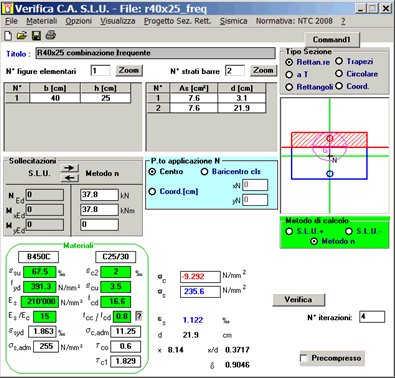Click the green Es/Ec field showing 15
Viewport: 395px width, 378px height.
(45, 316)
